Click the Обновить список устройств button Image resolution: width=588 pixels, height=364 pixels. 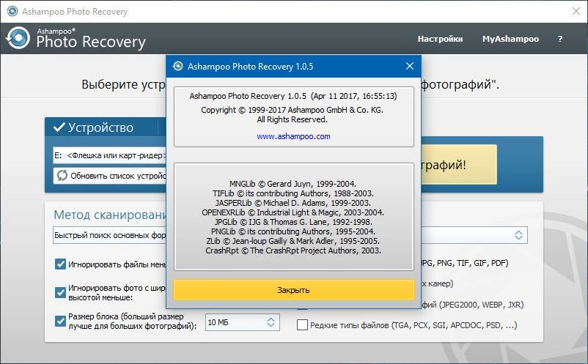[110, 176]
